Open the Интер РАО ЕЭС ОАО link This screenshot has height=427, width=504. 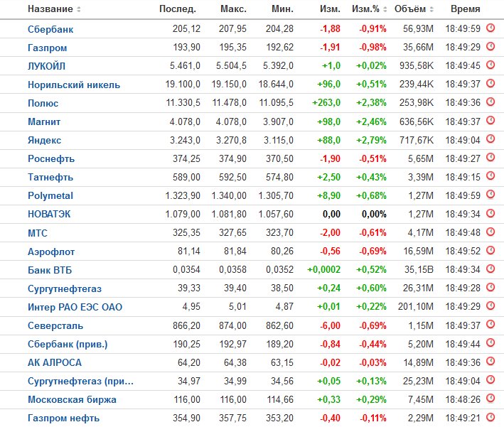click(75, 307)
